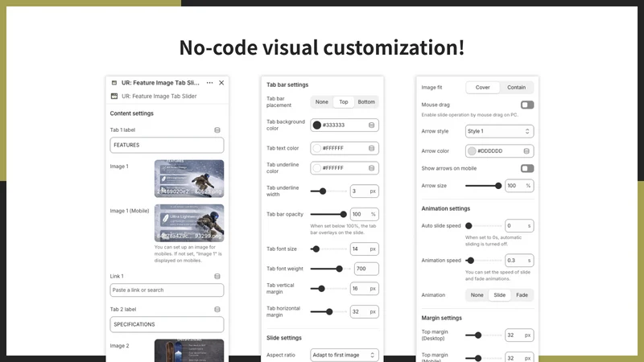Click the Tab font weight value 700

(366, 269)
